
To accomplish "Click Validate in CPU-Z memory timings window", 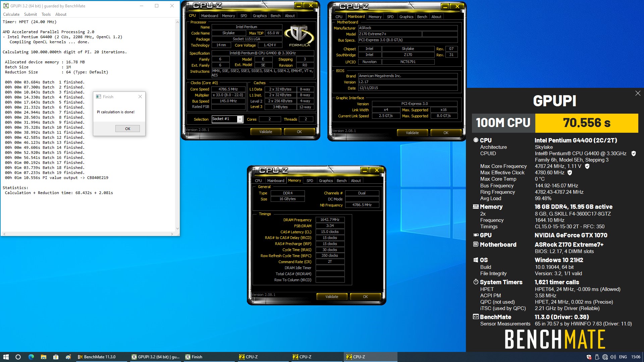I will [332, 297].
